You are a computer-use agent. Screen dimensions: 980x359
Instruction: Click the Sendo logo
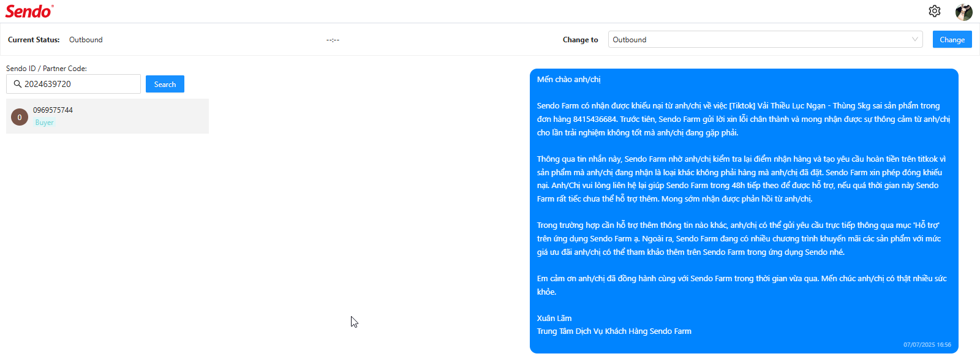(29, 11)
